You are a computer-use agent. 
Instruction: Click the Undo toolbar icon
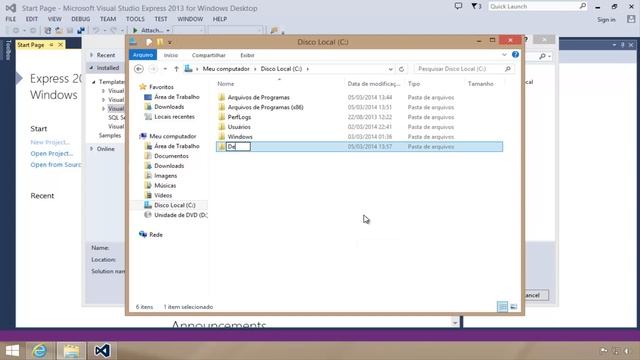[96, 31]
